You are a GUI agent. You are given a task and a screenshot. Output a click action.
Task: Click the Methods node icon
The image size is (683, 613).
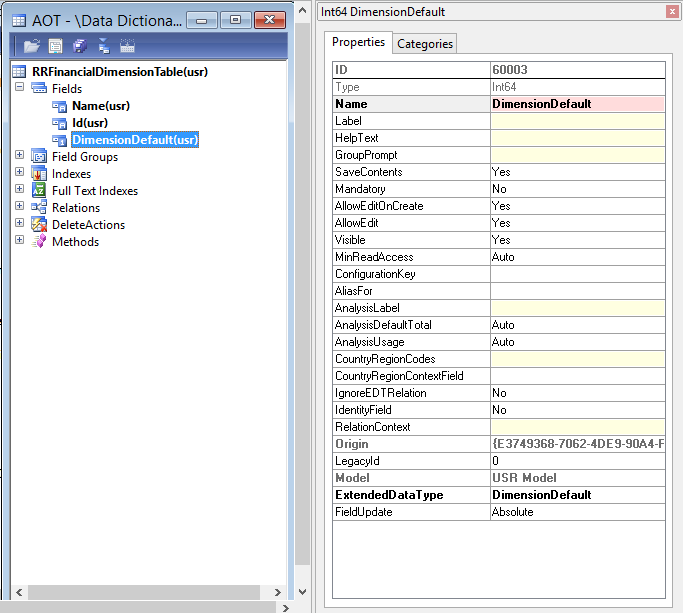39,241
